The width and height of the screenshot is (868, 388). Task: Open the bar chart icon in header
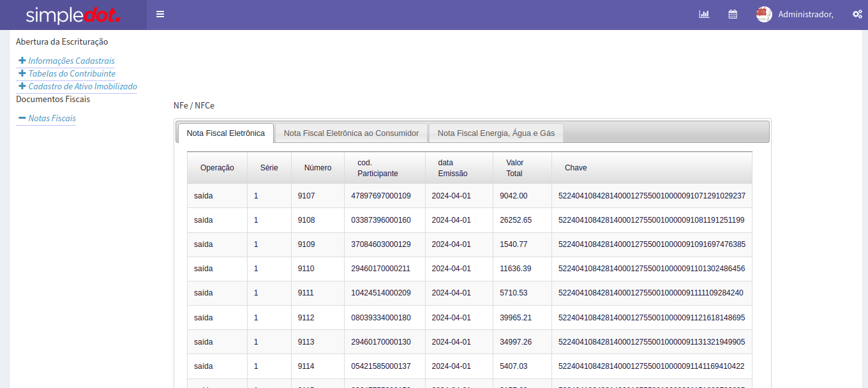coord(704,14)
